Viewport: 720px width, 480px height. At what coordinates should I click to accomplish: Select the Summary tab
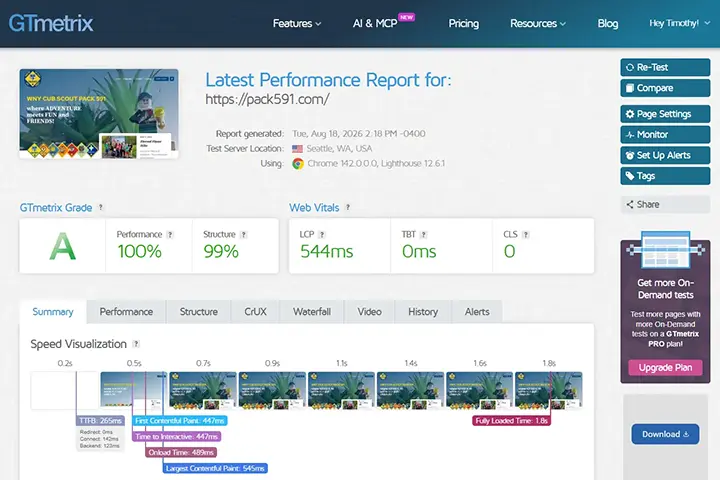pos(53,312)
